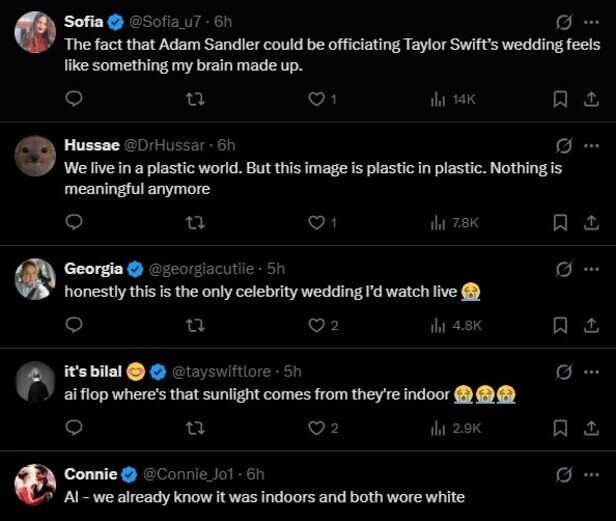Like Sofia's tweet with heart icon
616x521 pixels.
(x=322, y=99)
